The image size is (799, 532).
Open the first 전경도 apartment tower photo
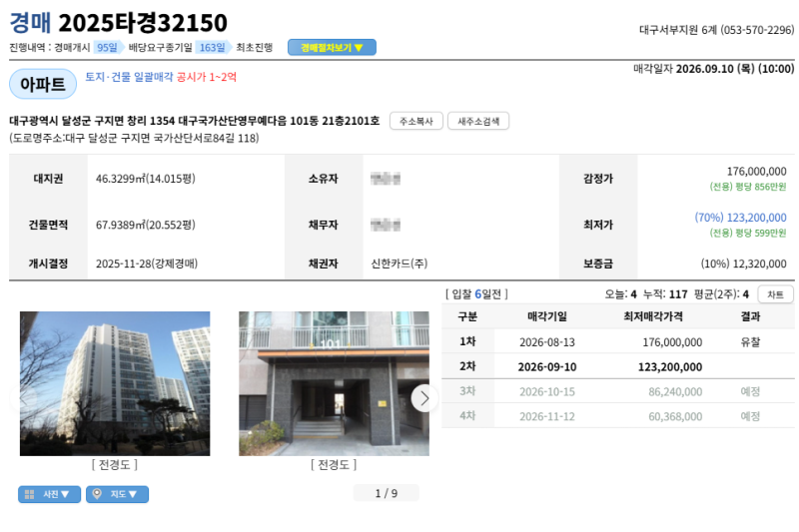click(x=115, y=383)
